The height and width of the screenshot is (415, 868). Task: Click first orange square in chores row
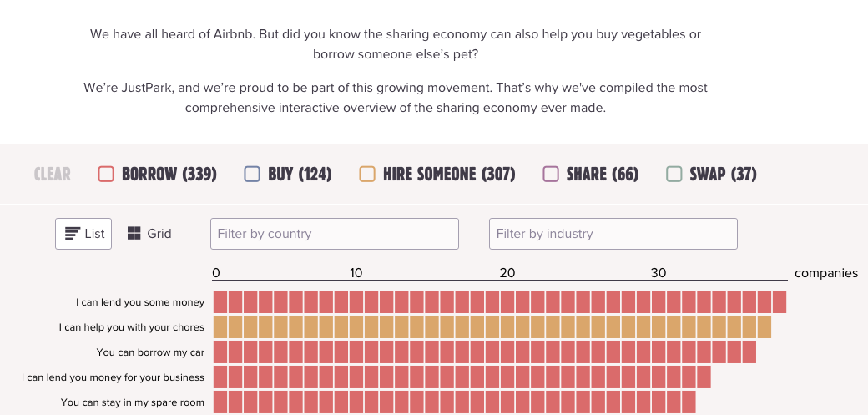point(220,326)
